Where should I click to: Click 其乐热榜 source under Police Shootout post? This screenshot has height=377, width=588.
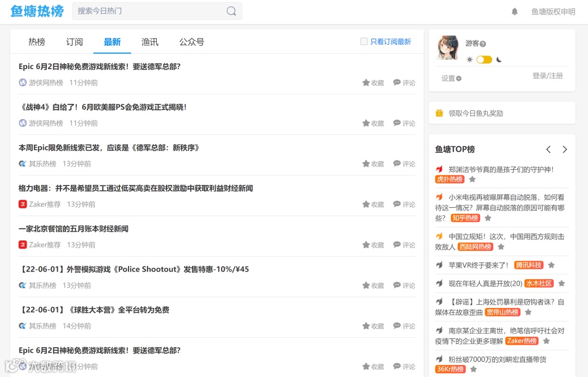[43, 285]
